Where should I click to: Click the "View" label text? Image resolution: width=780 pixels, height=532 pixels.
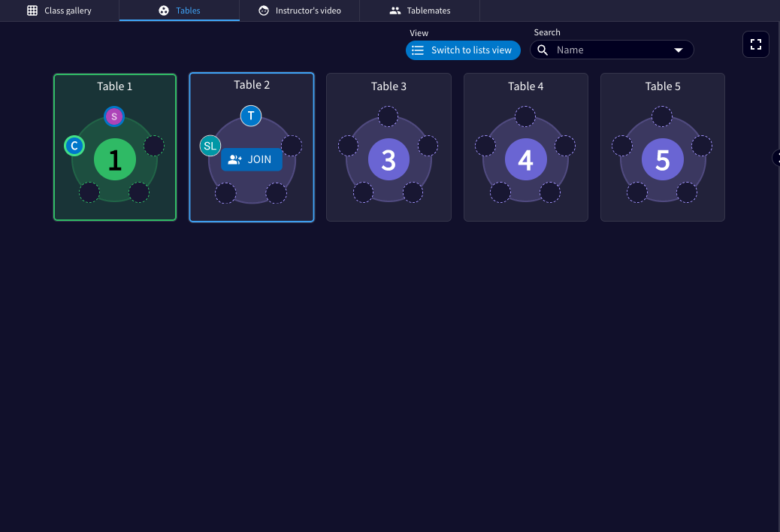(419, 33)
